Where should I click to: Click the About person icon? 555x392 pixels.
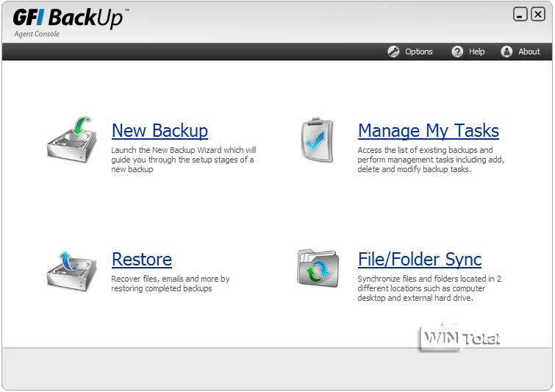tap(506, 51)
